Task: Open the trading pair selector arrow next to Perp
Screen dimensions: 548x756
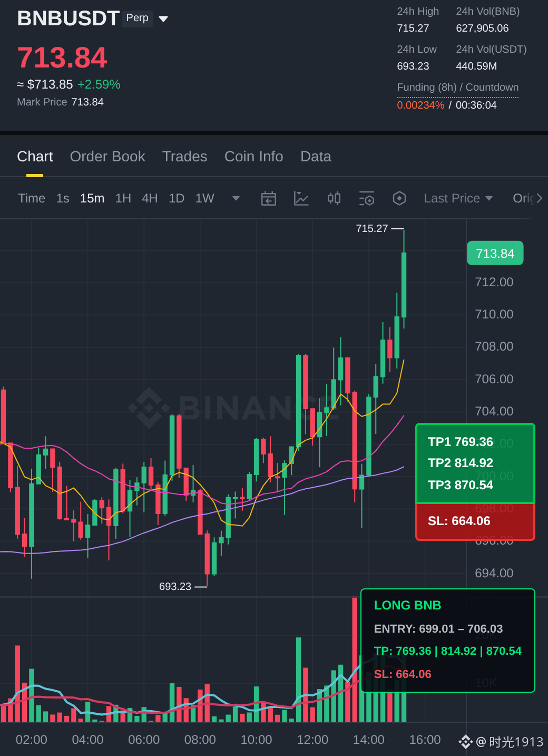Action: pyautogui.click(x=163, y=19)
